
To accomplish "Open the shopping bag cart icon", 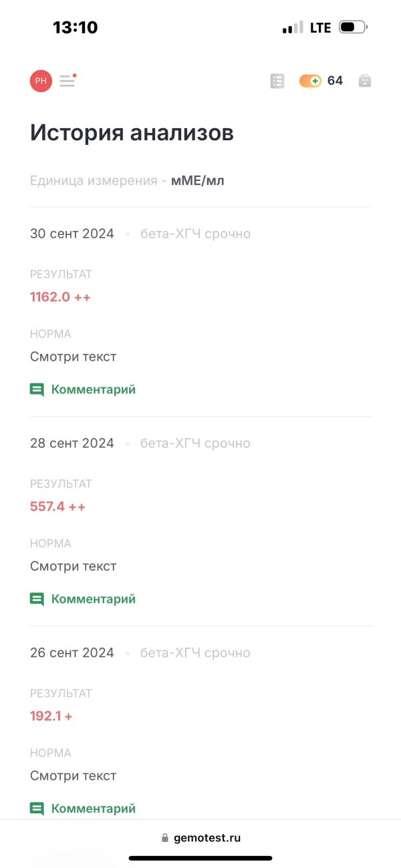I will [364, 81].
